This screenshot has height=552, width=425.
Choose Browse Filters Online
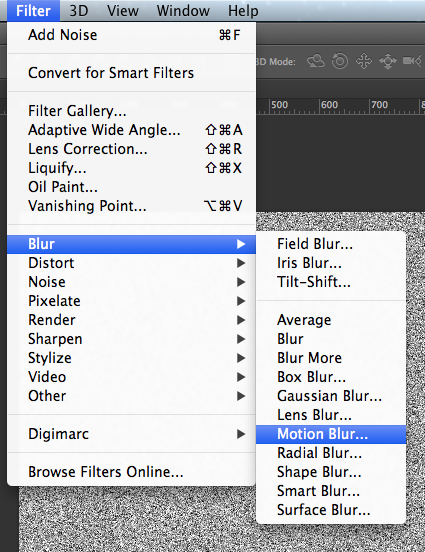(x=131, y=472)
